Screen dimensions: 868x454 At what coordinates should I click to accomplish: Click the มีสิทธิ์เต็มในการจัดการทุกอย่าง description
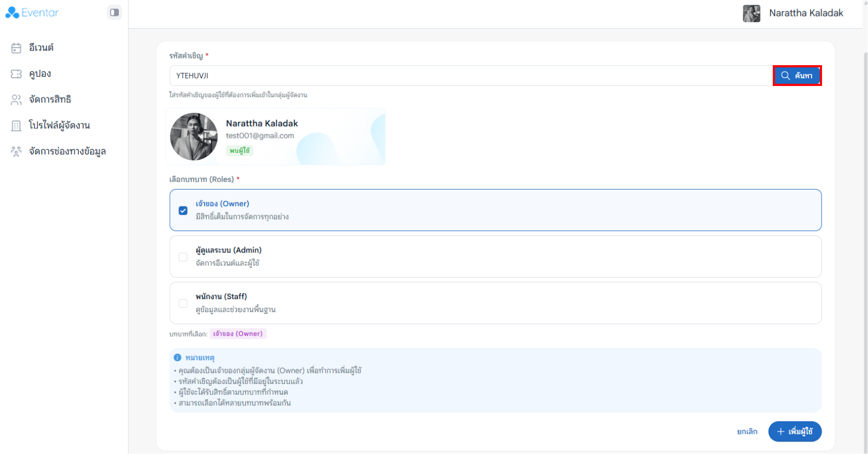click(x=242, y=217)
